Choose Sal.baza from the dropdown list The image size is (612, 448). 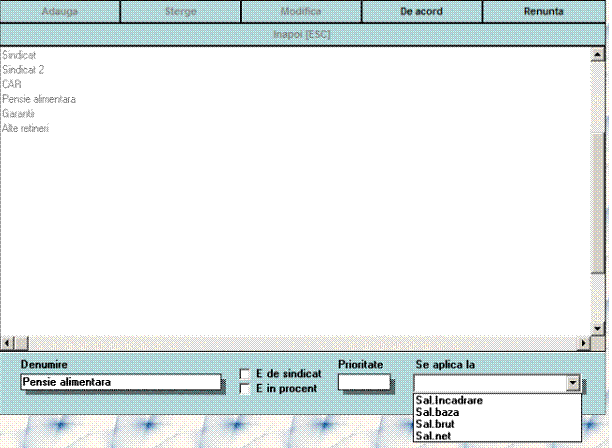tap(438, 412)
